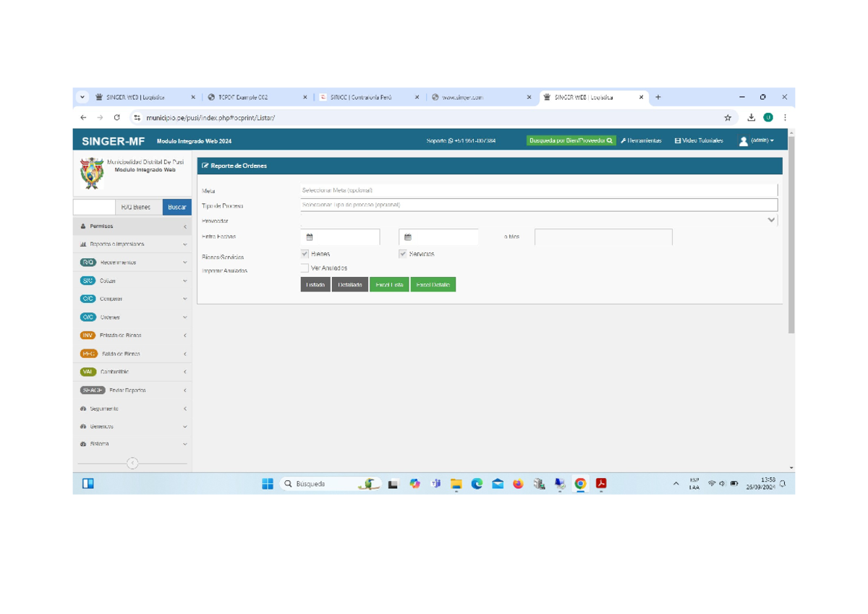Viewport: 868px width, 614px height.
Task: Open the Herramientas top menu
Action: tap(642, 141)
